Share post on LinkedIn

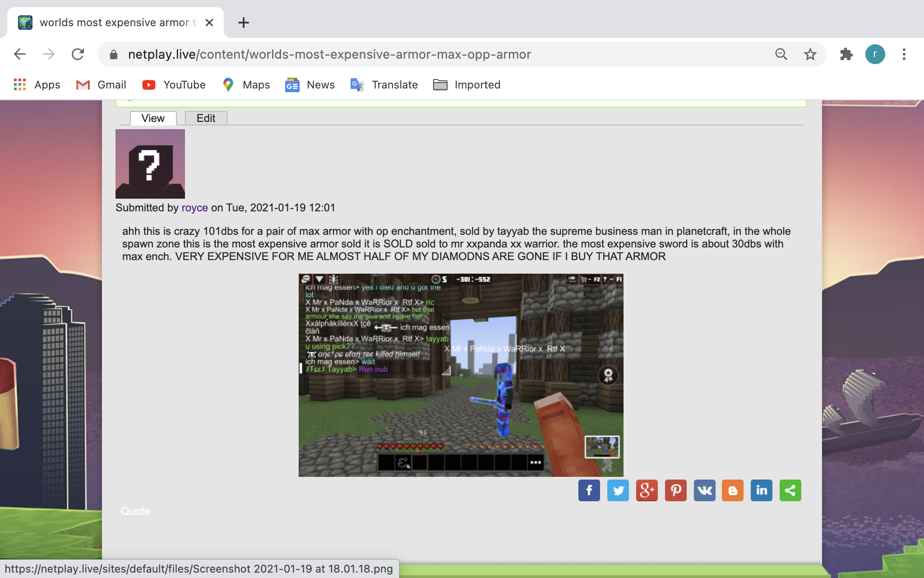(762, 490)
